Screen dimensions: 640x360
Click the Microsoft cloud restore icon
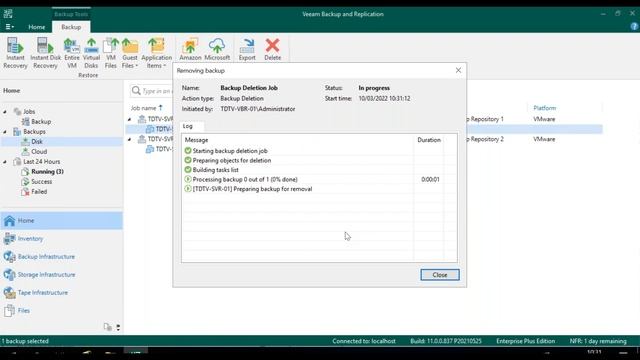(x=217, y=49)
